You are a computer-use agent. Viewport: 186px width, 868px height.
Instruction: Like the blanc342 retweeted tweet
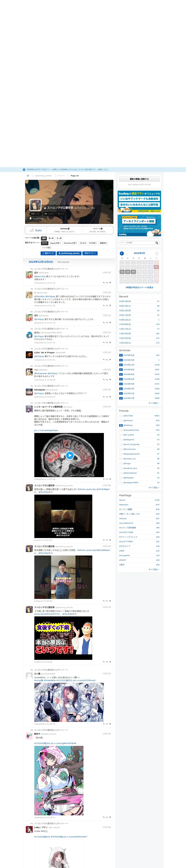coord(110,306)
